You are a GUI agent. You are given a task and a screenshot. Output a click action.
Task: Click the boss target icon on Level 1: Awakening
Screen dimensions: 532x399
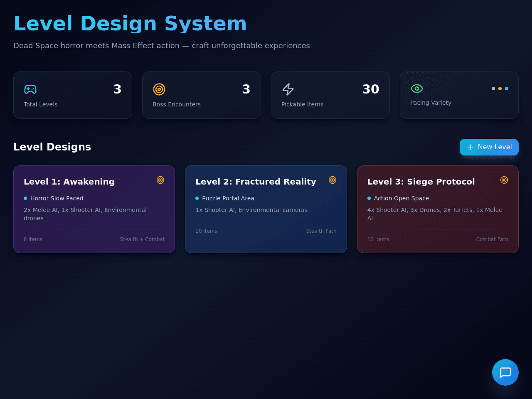pyautogui.click(x=160, y=180)
